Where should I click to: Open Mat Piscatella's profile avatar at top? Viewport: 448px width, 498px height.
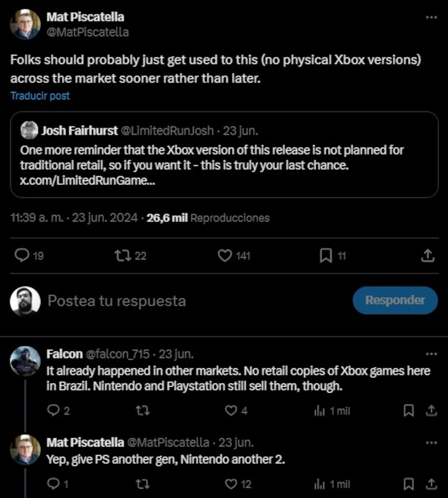[x=25, y=24]
